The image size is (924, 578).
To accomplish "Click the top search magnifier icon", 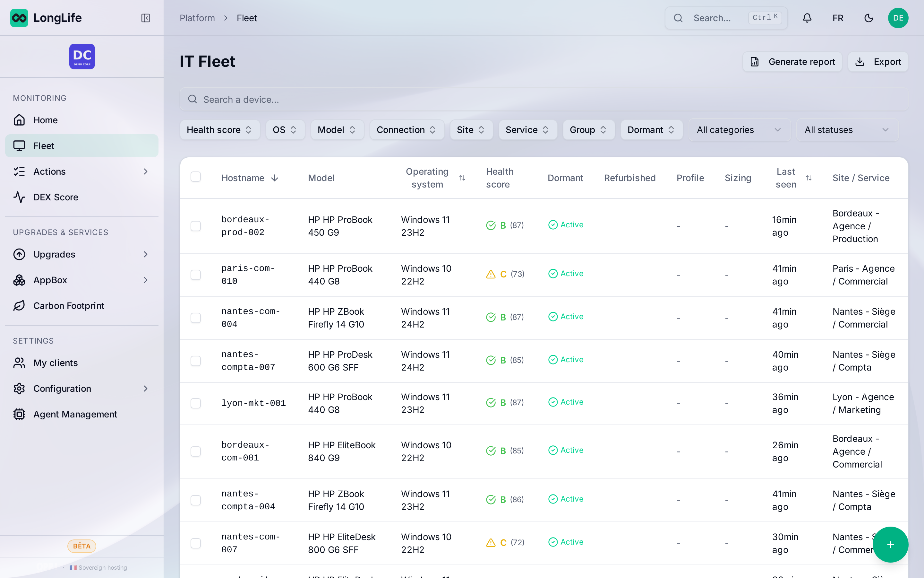I will pyautogui.click(x=678, y=18).
